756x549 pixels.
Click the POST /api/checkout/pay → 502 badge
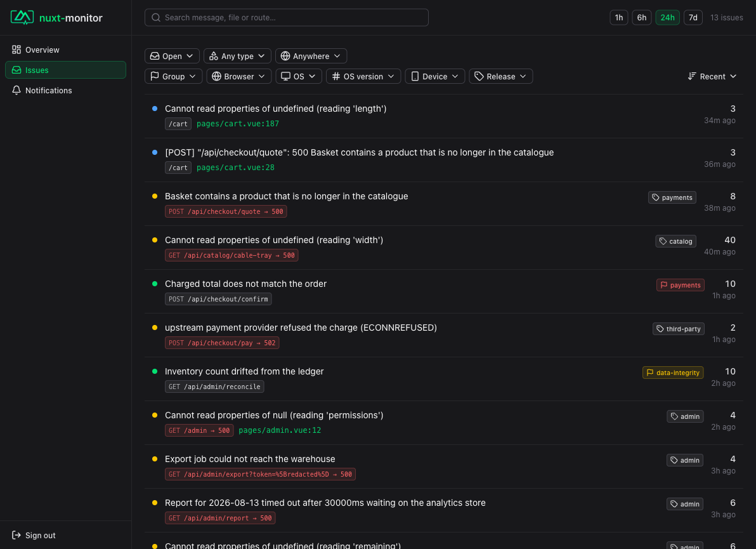222,343
